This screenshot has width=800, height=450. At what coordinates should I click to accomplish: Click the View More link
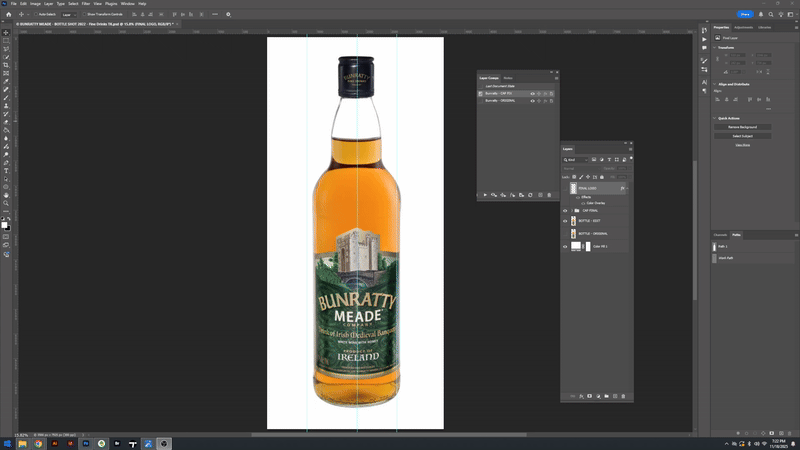[x=742, y=145]
